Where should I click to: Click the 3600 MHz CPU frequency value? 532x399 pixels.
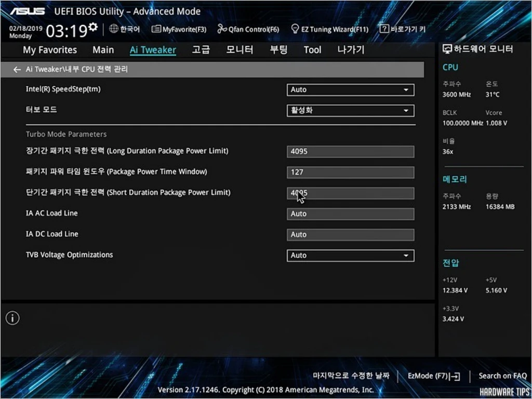point(456,95)
